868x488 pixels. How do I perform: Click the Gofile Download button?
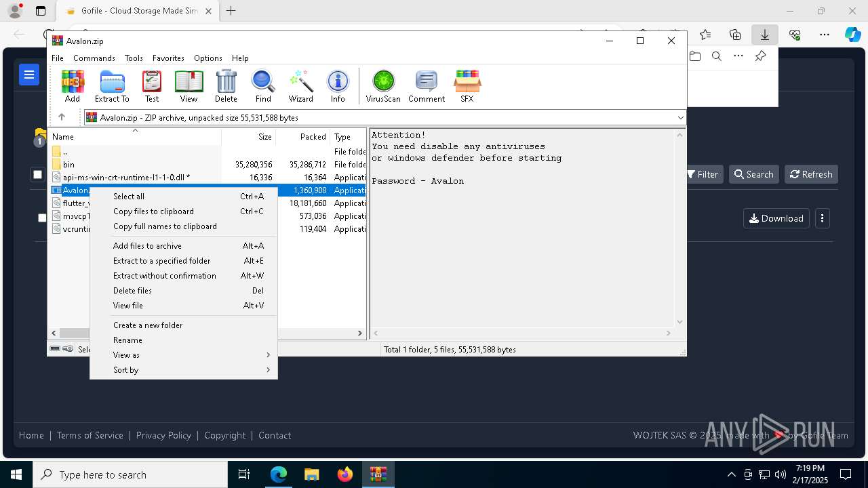776,218
